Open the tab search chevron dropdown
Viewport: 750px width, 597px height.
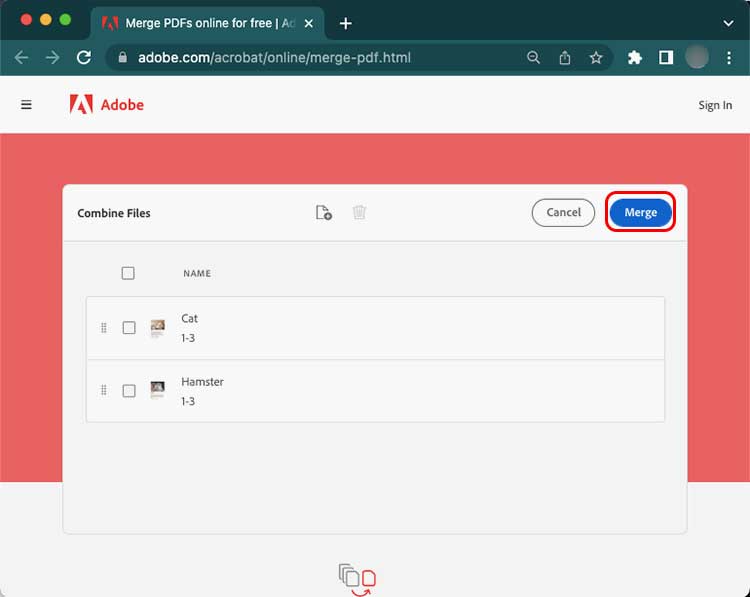pos(728,23)
